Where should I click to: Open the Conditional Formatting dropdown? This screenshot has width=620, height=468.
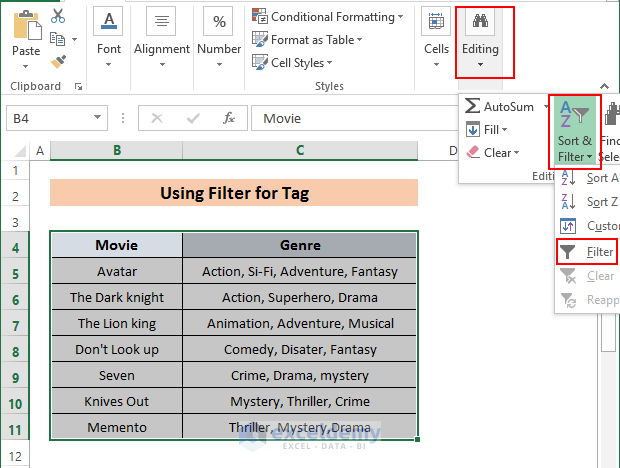[x=328, y=17]
